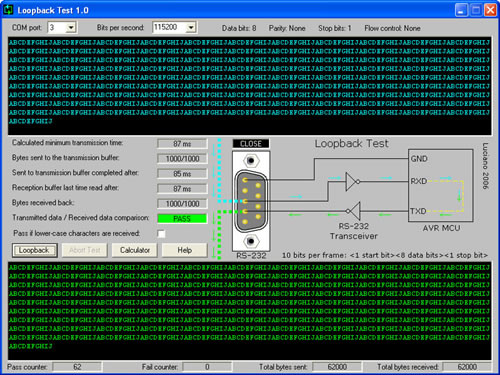Click the AVR MCU label
This screenshot has width=500, height=375.
pyautogui.click(x=441, y=228)
